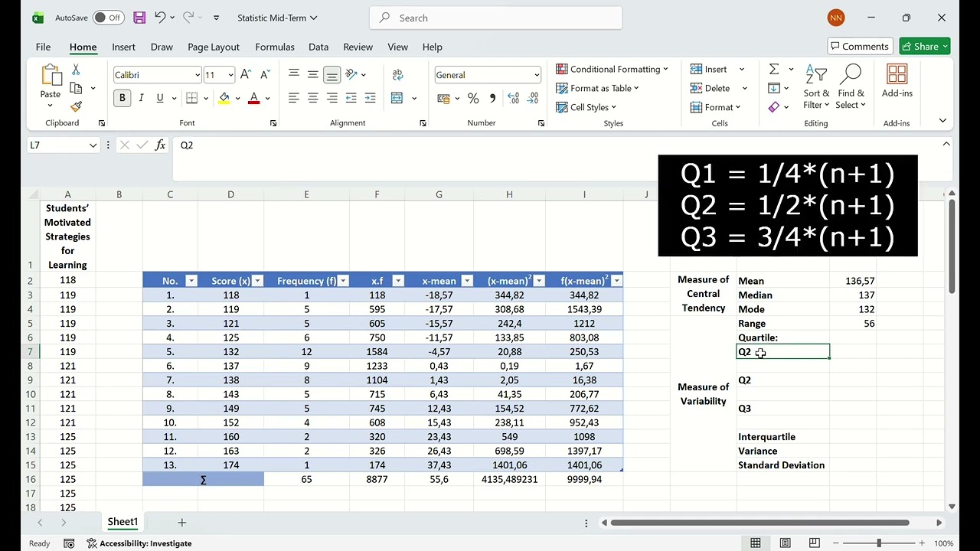Screen dimensions: 980x551
Task: Open the x-mean column filter dropdown
Action: (466, 281)
